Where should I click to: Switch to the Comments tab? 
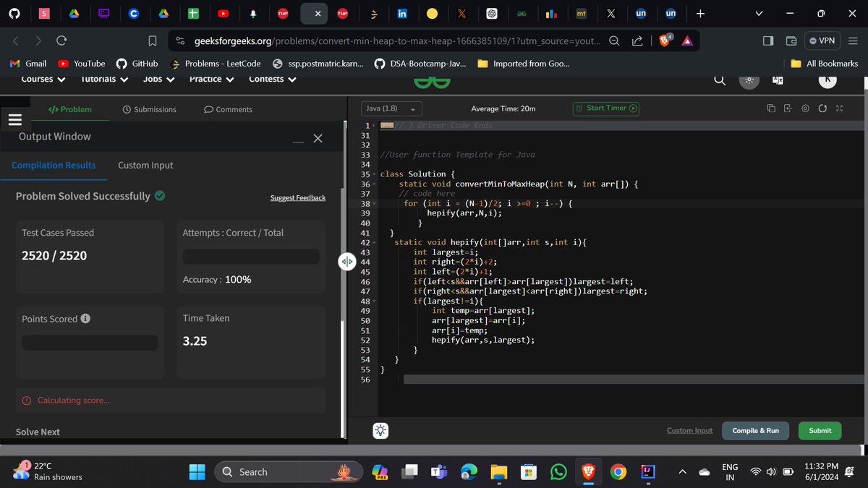pyautogui.click(x=228, y=109)
